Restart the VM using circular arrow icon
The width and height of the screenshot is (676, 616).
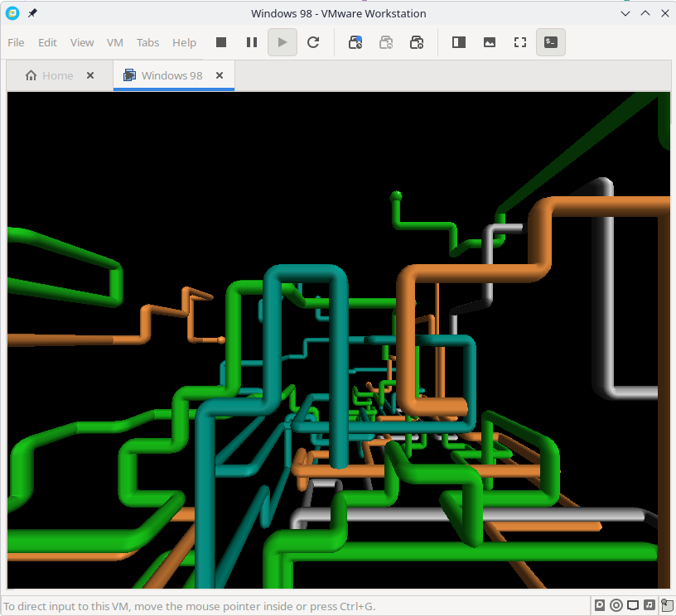click(x=313, y=42)
